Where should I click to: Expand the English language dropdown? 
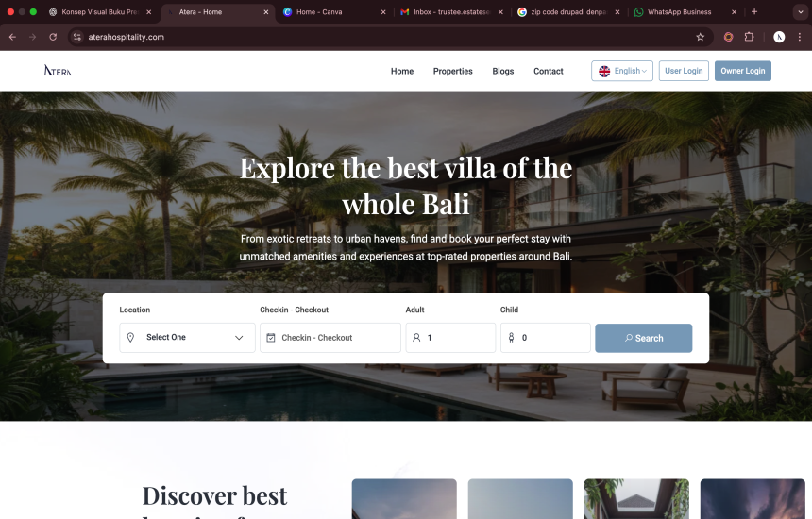pos(622,71)
